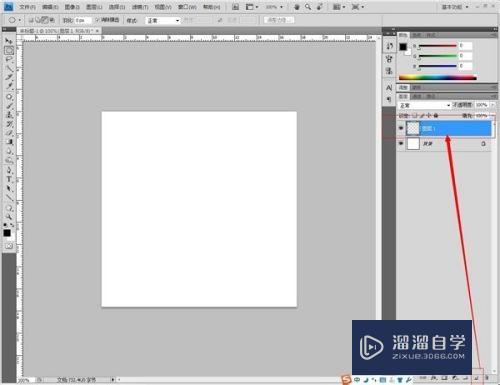Open the Image menu
500x385 pixels.
click(x=72, y=7)
